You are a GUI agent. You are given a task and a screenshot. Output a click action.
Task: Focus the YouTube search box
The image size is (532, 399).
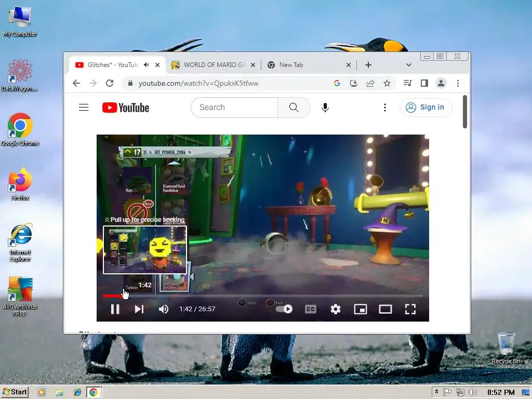pyautogui.click(x=234, y=108)
